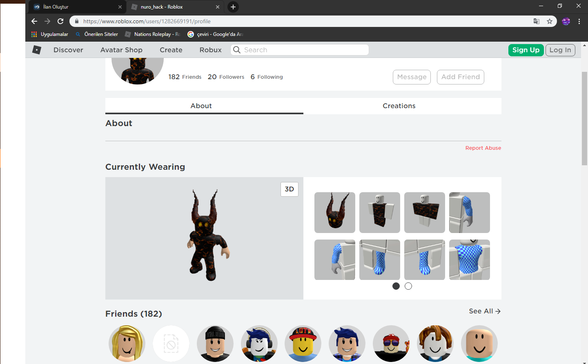Bookmark this page with star icon
The height and width of the screenshot is (364, 588).
[550, 21]
